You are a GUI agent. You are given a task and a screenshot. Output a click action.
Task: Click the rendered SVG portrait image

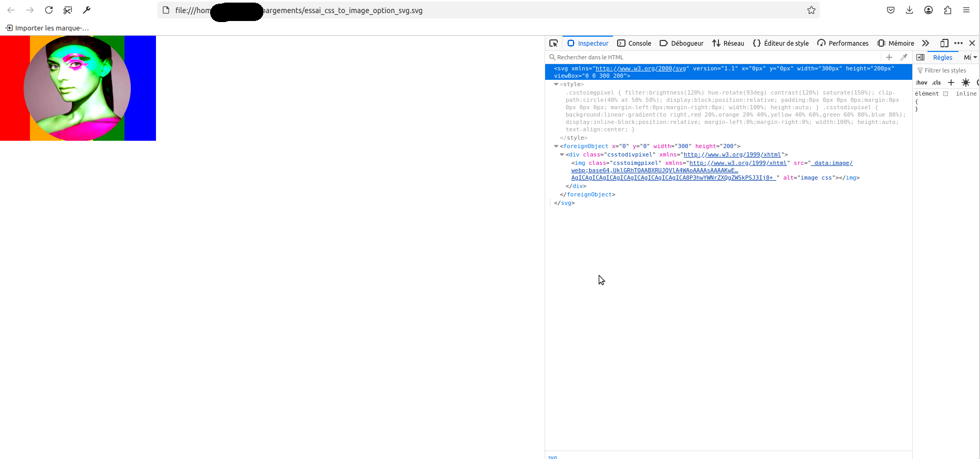78,88
